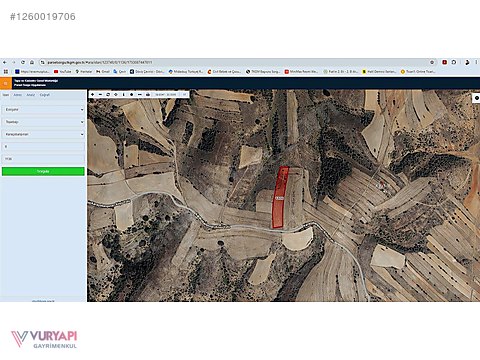Select the red highlighted parcel on map
This screenshot has width=480, height=360.
click(x=280, y=198)
